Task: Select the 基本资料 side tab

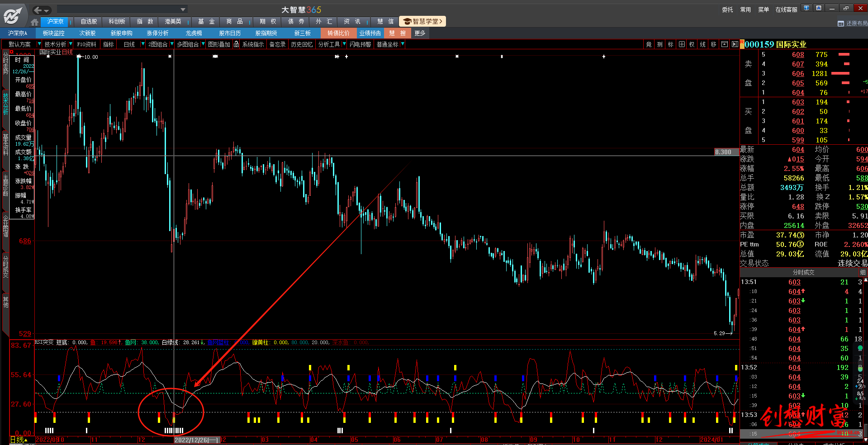Action: (x=5, y=144)
